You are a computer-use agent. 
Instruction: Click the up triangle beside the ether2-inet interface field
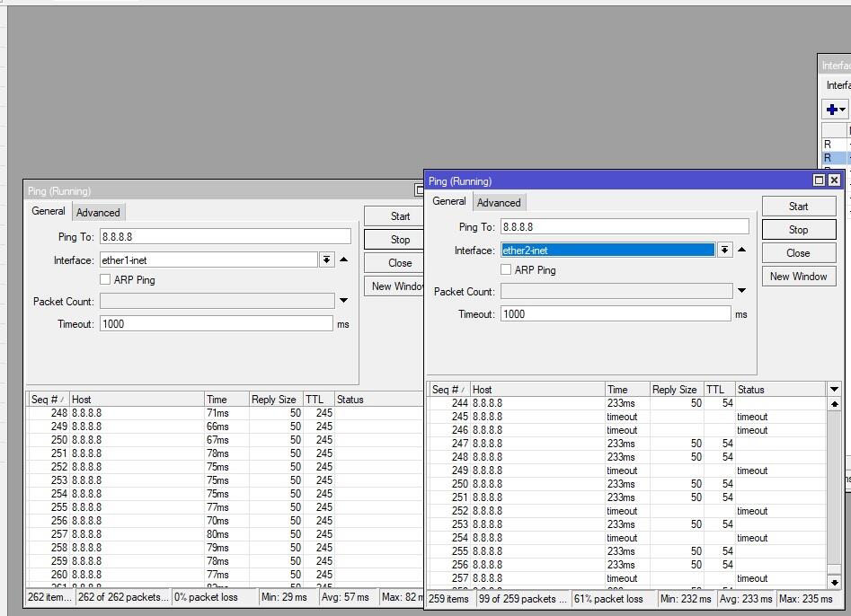(741, 251)
